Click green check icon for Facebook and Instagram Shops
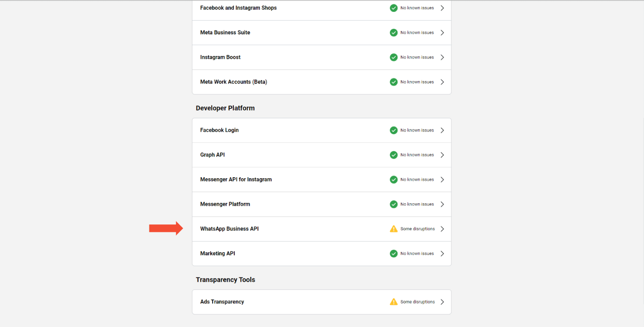The height and width of the screenshot is (327, 644). point(393,8)
